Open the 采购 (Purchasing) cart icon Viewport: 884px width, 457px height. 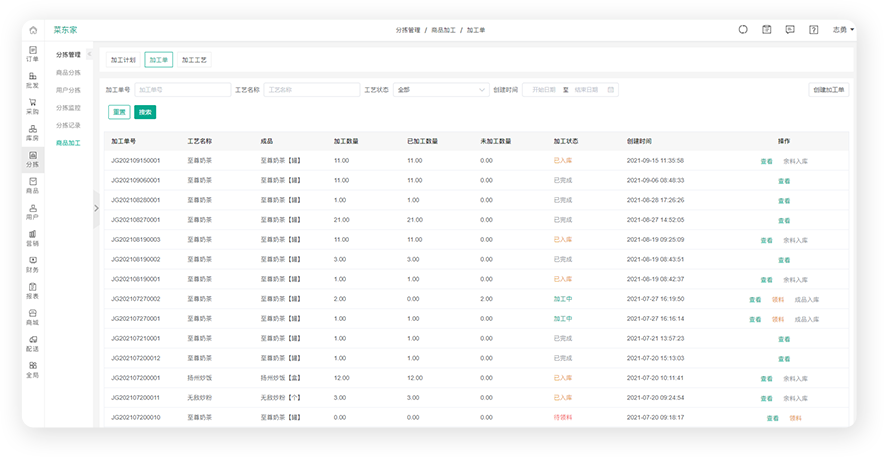point(33,106)
